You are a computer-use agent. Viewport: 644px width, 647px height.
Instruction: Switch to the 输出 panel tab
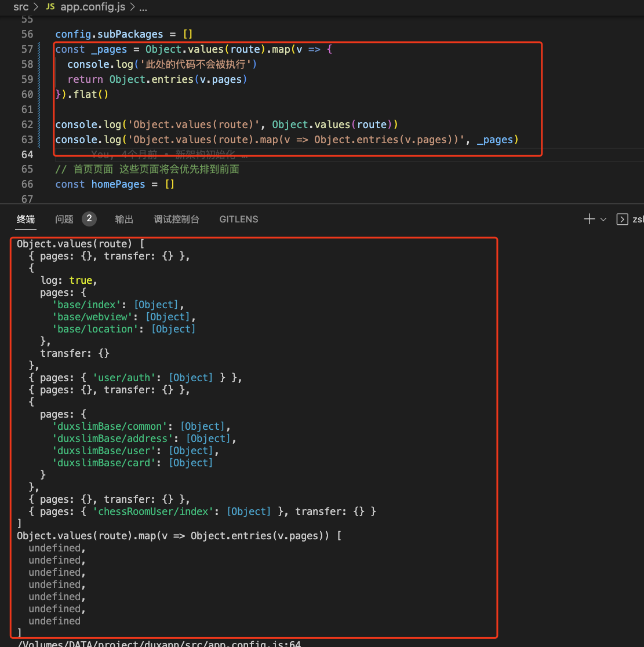tap(123, 219)
